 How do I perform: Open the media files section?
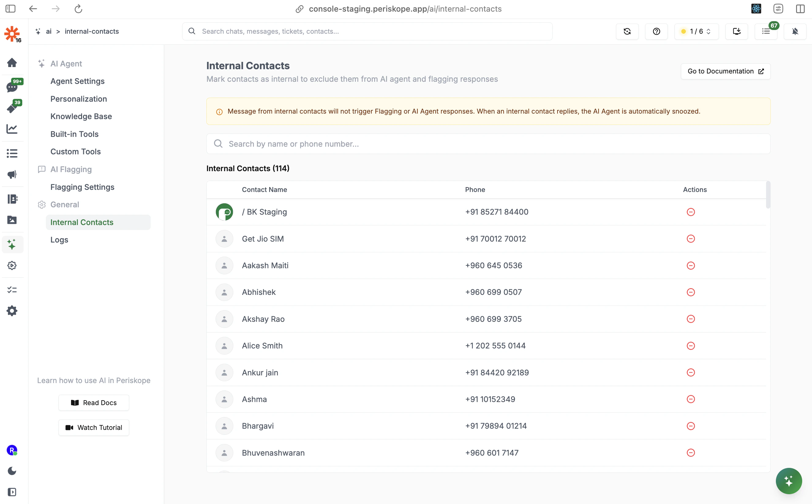click(12, 220)
